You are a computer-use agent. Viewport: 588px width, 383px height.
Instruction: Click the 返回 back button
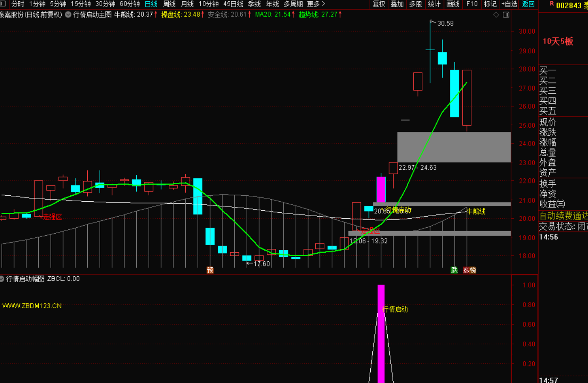[x=528, y=4]
